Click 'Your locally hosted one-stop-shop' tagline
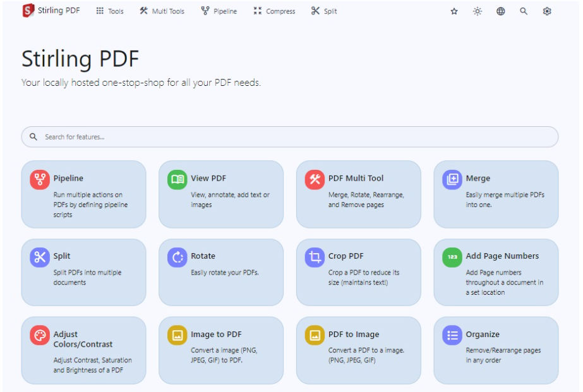Viewport: 583px width, 392px height. pos(141,83)
